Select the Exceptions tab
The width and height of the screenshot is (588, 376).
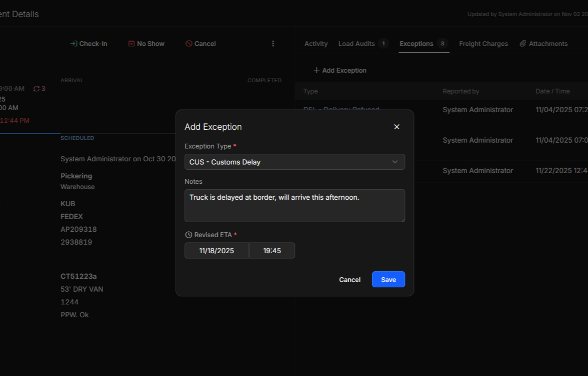416,44
